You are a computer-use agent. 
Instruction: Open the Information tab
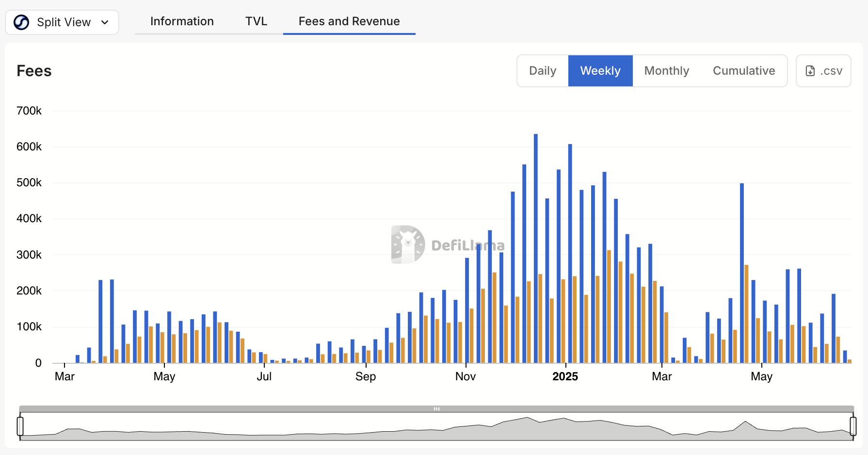(182, 21)
